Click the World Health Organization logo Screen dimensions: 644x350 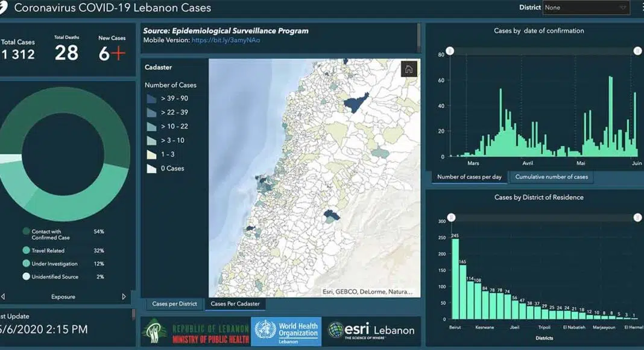[286, 332]
